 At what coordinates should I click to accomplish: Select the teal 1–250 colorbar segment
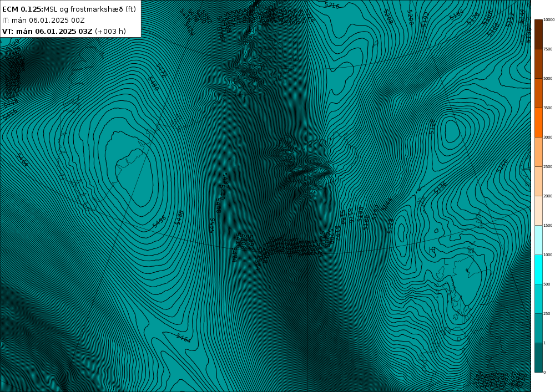click(538, 328)
